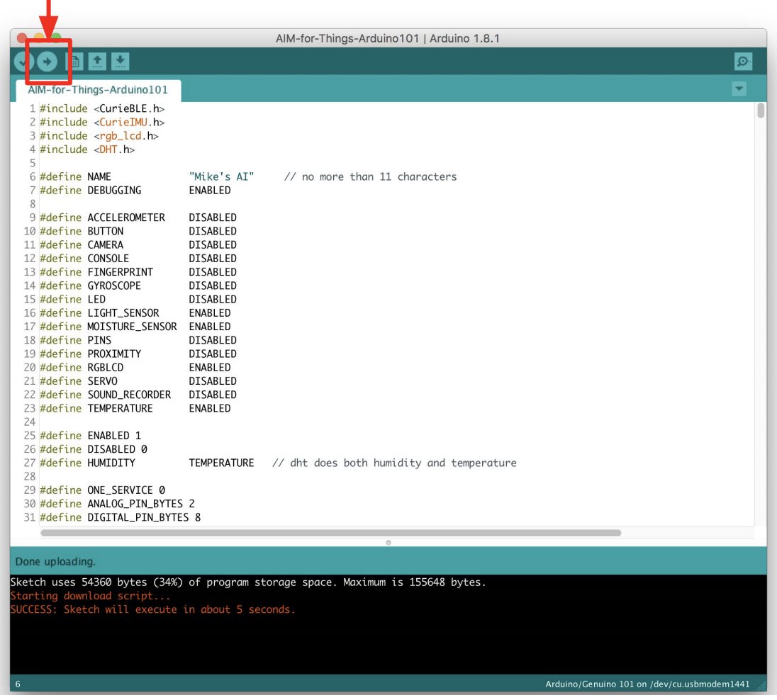Image resolution: width=777 pixels, height=700 pixels.
Task: Click rgb_lcd in the third include
Action: click(x=121, y=136)
